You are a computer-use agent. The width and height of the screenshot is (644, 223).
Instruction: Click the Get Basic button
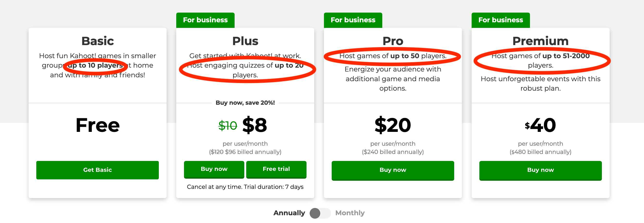(x=97, y=170)
